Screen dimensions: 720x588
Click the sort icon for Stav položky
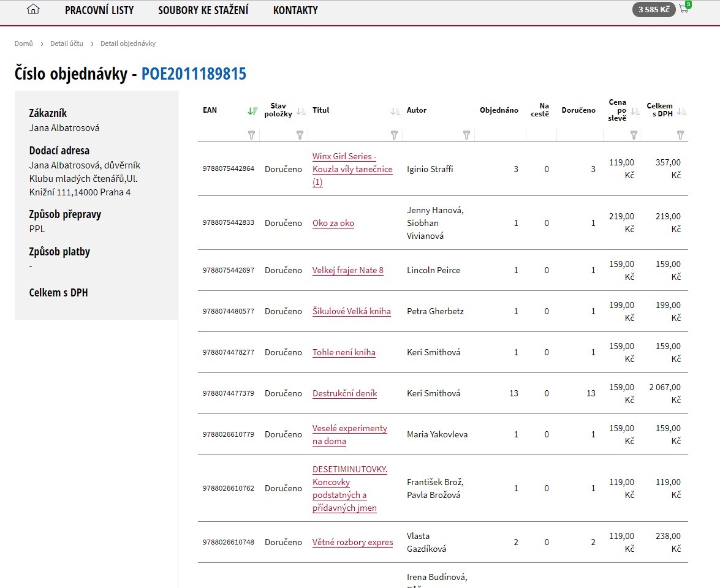tap(301, 111)
